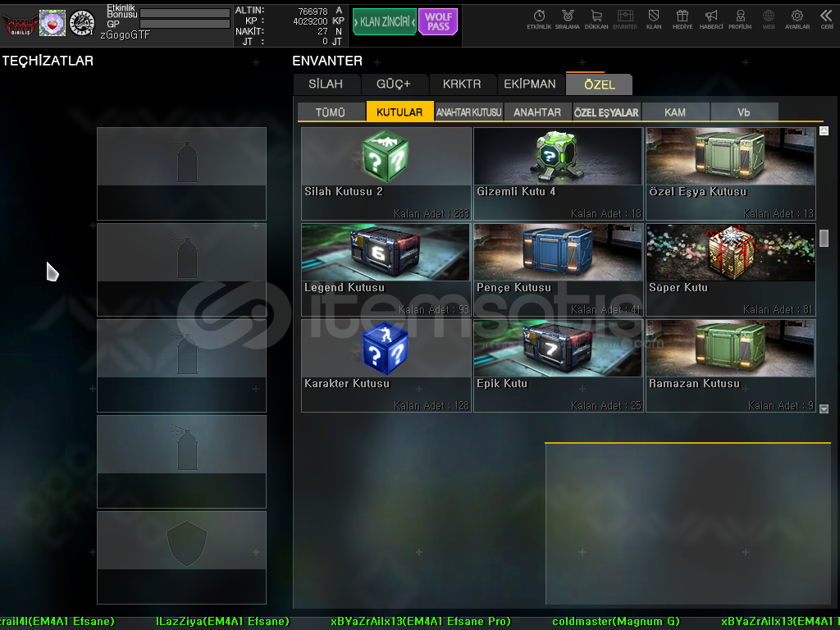Switch to the GÜÇ+ inventory tab
Screen dimensions: 840x630
[x=394, y=84]
